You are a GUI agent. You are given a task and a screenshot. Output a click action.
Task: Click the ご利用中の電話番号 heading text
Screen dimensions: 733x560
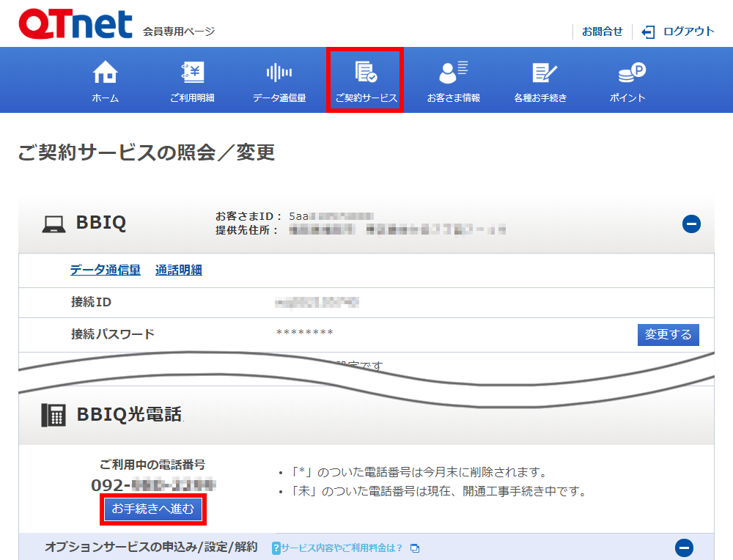[152, 465]
